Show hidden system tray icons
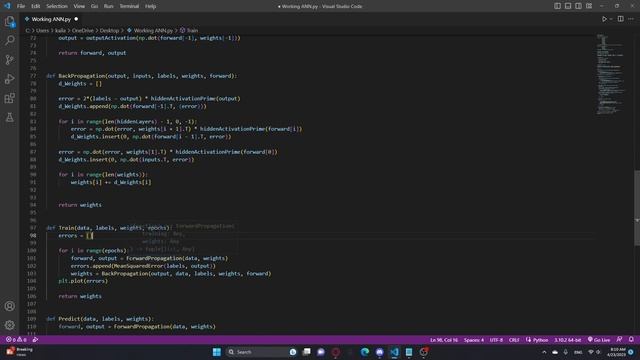The image size is (640, 360). pos(544,352)
